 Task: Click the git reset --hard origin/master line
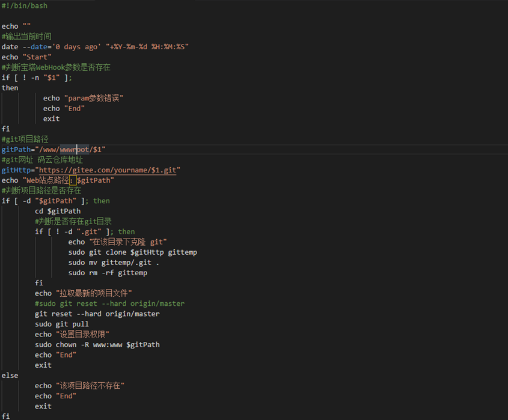97,314
